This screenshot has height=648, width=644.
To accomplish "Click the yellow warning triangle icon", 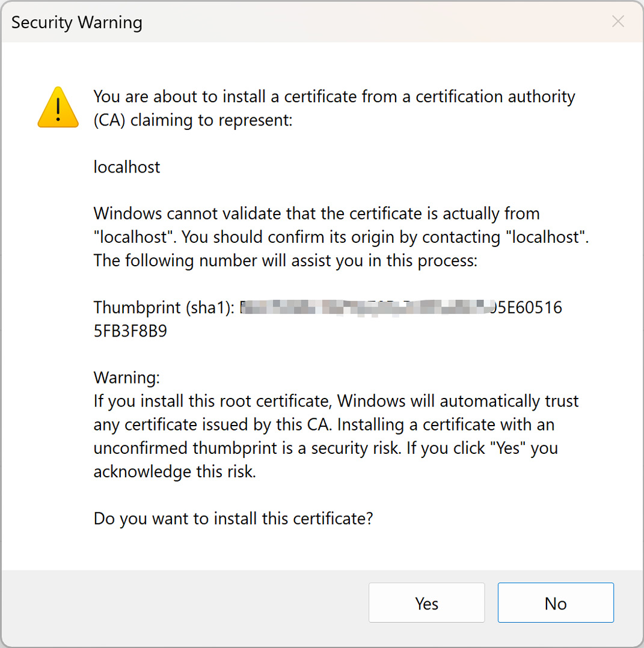I will point(58,108).
